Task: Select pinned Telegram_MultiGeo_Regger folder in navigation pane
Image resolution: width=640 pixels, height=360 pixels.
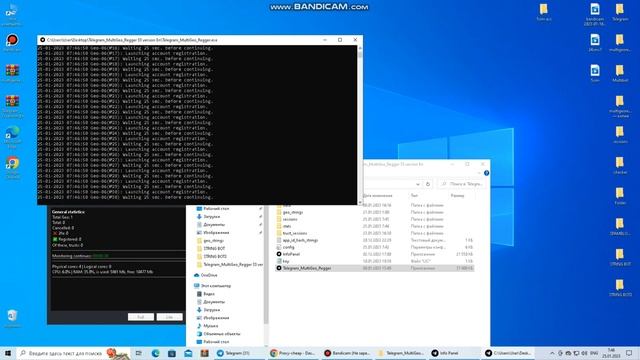Action: pos(230,264)
